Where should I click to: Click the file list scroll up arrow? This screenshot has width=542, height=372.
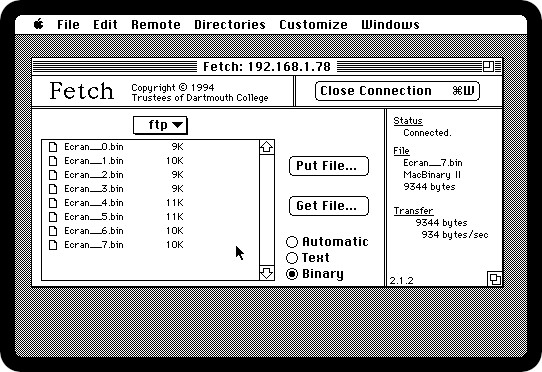pyautogui.click(x=267, y=147)
